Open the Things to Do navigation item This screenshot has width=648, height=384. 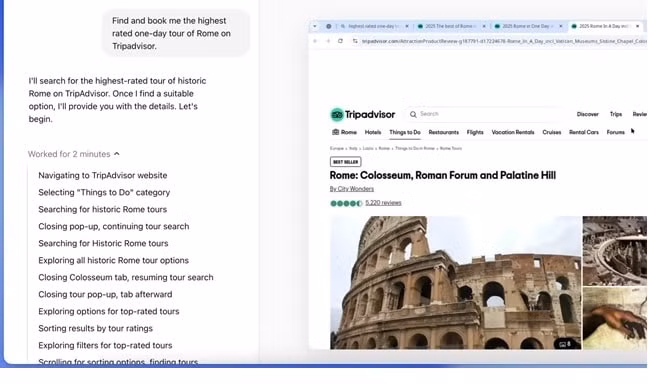click(x=405, y=132)
